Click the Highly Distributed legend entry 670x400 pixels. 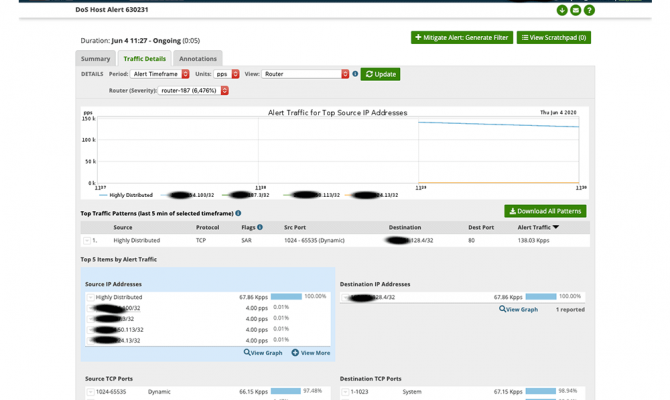(126, 195)
